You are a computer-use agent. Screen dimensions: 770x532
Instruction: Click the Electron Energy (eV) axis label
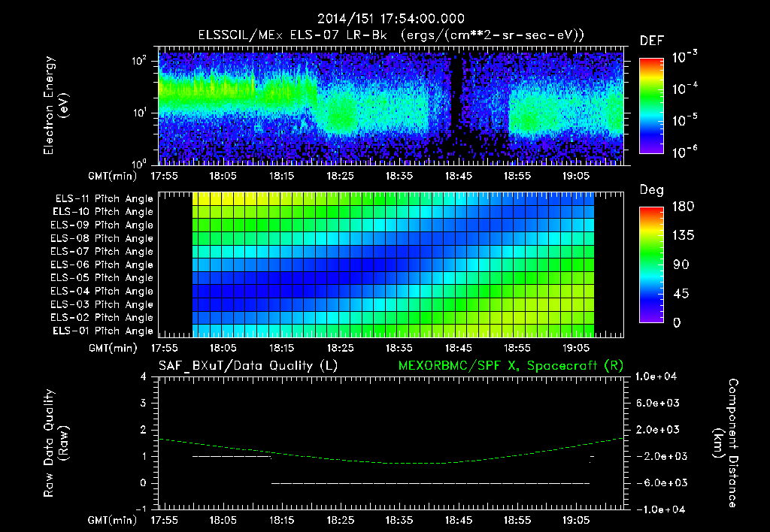[x=56, y=105]
